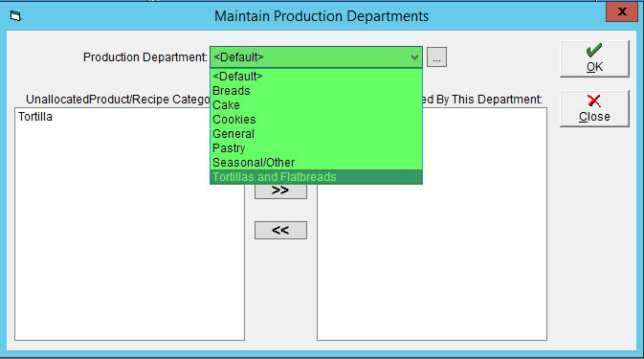The height and width of the screenshot is (359, 644).
Task: Close the Maintain Production Departments window
Action: click(622, 11)
